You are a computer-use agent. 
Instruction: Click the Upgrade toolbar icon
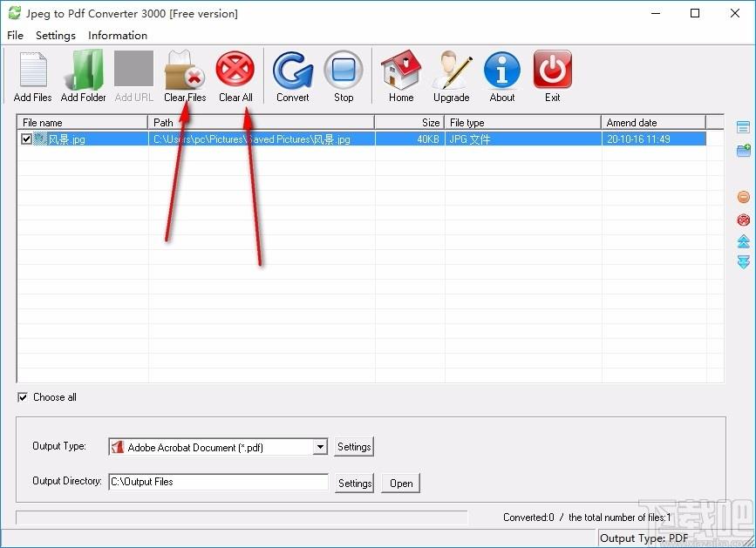452,70
